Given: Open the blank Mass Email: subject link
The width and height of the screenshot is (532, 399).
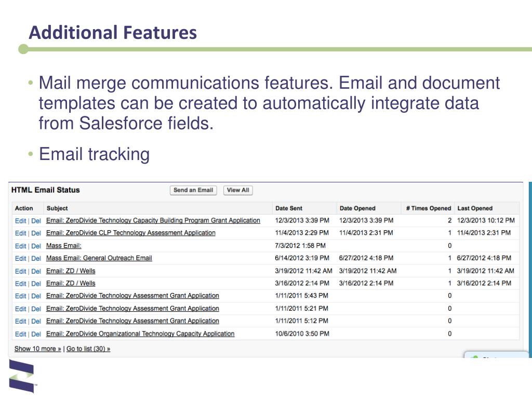Looking at the screenshot, I should (x=64, y=246).
